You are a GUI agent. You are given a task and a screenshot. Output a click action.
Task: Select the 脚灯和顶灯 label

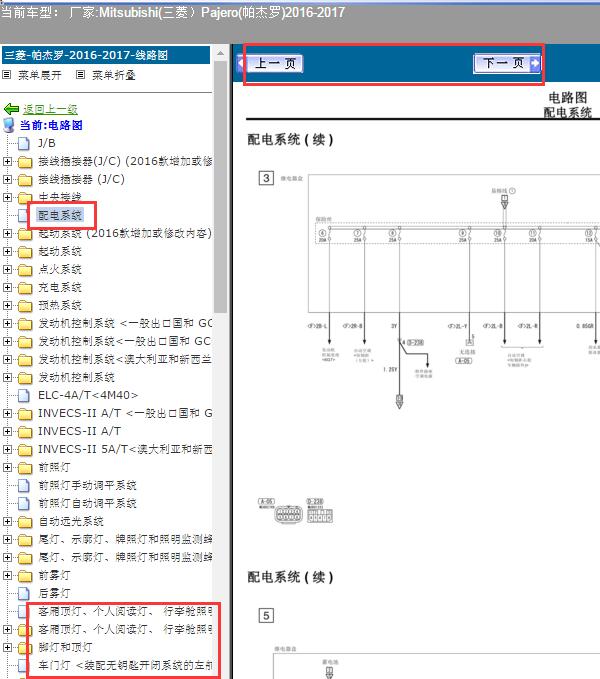click(x=65, y=647)
